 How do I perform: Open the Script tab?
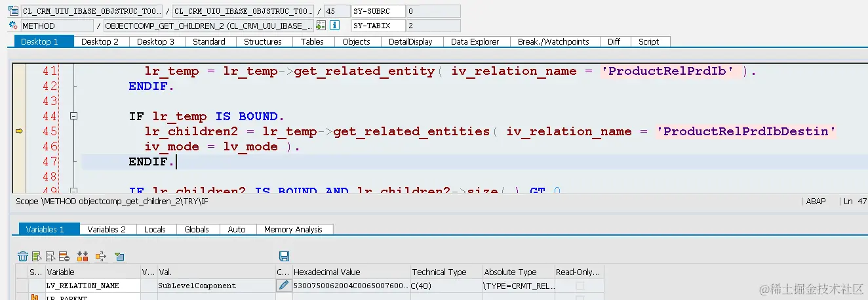click(x=649, y=41)
